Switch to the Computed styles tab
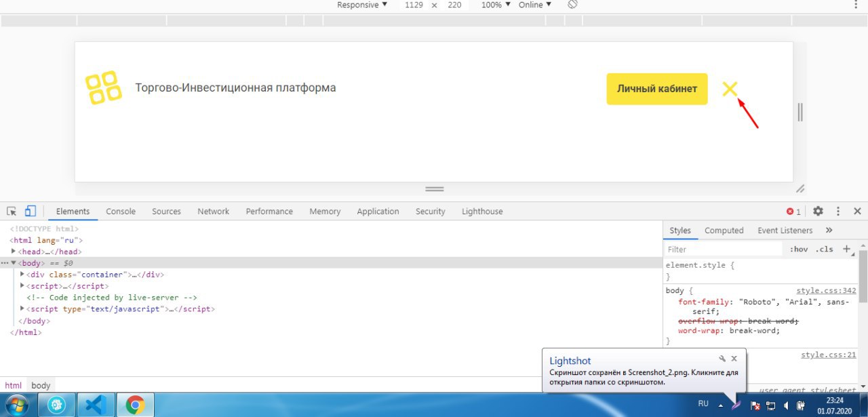The height and width of the screenshot is (417, 868). point(724,231)
